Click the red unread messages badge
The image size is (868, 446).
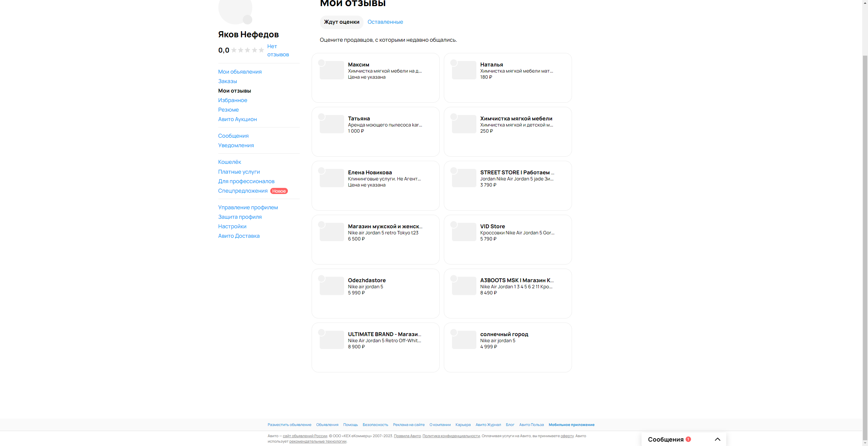tap(688, 439)
